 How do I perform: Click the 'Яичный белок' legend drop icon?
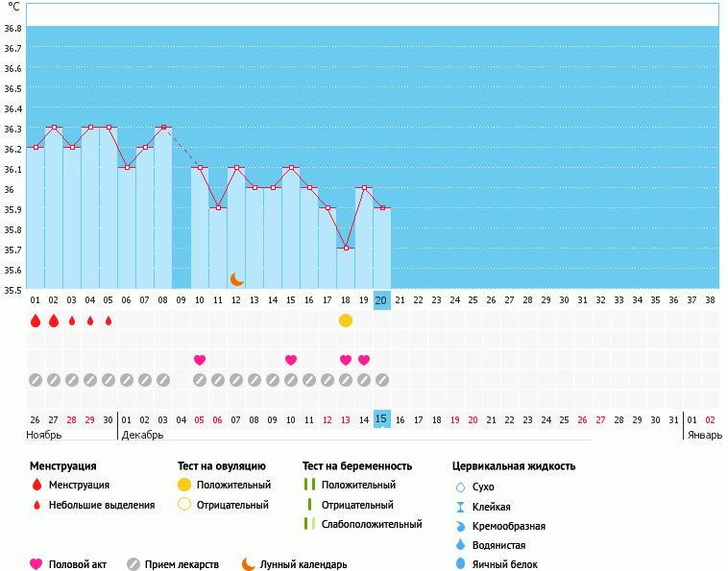[461, 565]
